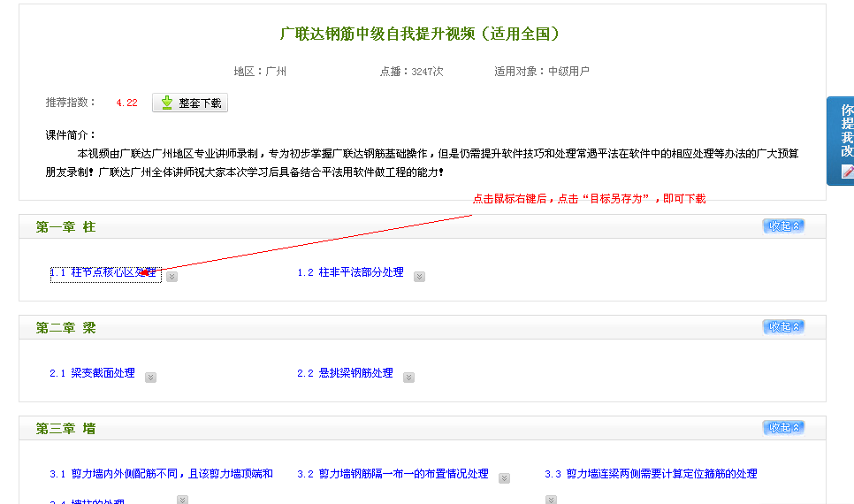Expand arrow icon next to 3.2 剪力墙钢筋隔一布一

(504, 478)
